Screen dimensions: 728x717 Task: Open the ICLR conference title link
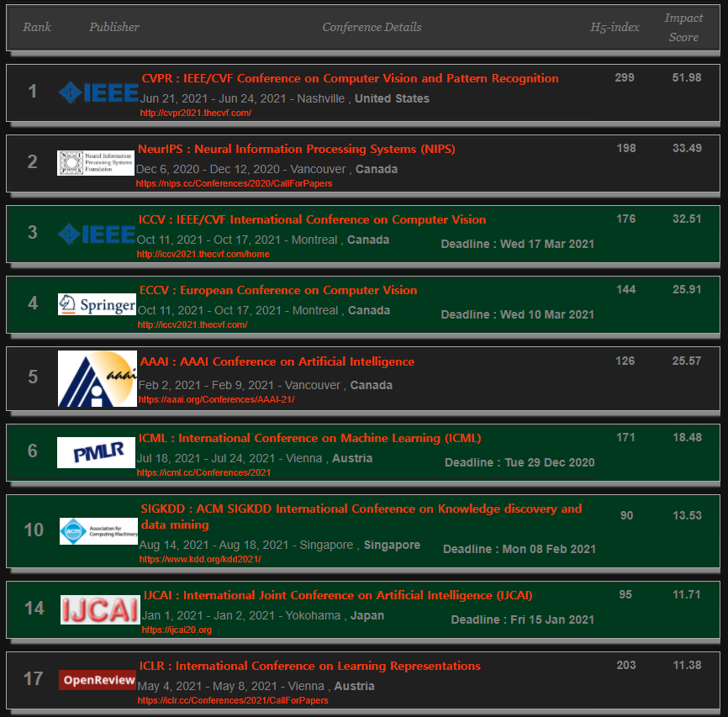click(309, 666)
